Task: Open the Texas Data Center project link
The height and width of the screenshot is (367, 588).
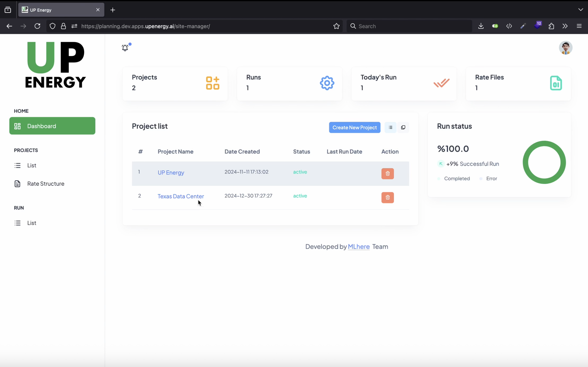Action: (181, 196)
